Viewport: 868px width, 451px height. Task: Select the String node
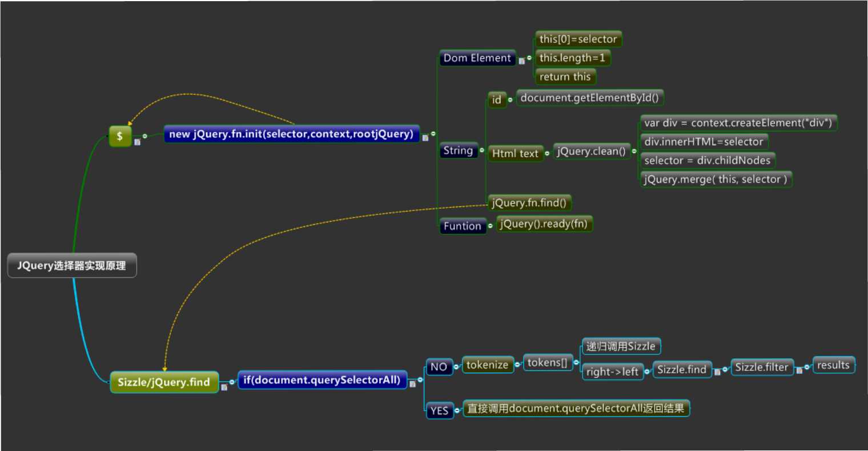click(459, 150)
